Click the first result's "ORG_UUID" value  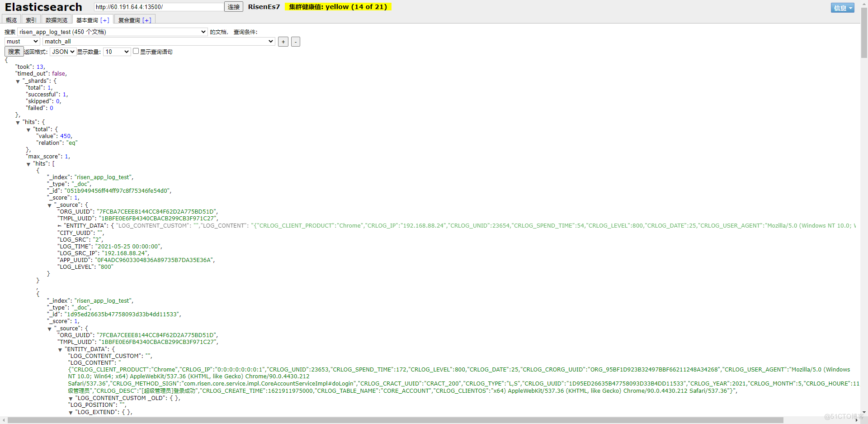[x=157, y=211]
